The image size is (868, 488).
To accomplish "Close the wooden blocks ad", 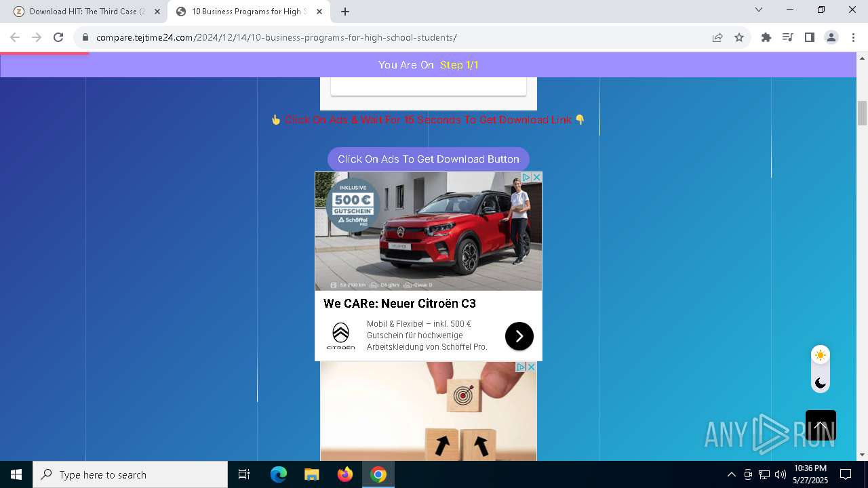I will point(532,367).
